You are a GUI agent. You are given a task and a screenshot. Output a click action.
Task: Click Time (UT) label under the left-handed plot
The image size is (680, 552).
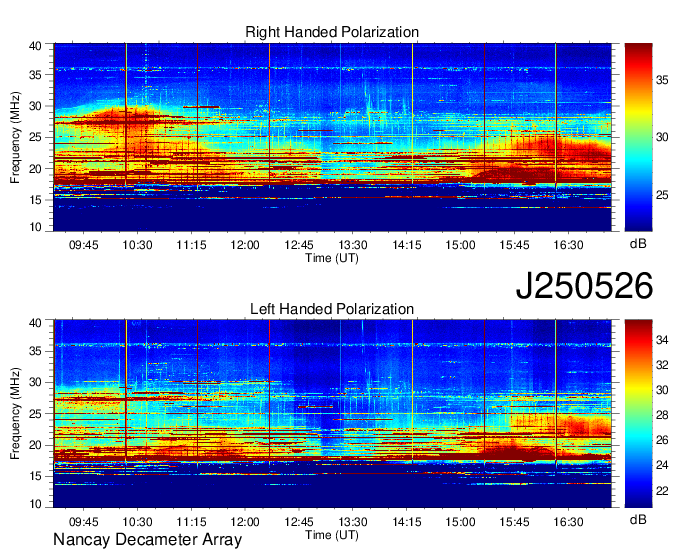pyautogui.click(x=332, y=535)
